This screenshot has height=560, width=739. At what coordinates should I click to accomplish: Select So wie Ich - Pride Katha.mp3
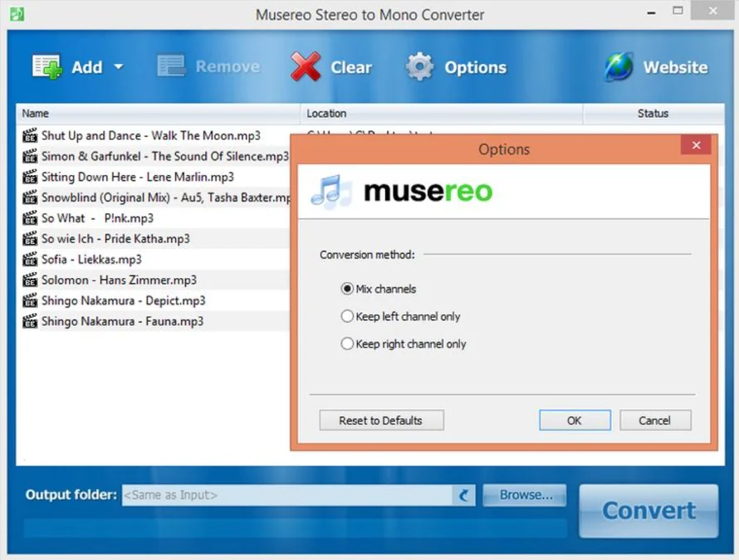(x=115, y=239)
